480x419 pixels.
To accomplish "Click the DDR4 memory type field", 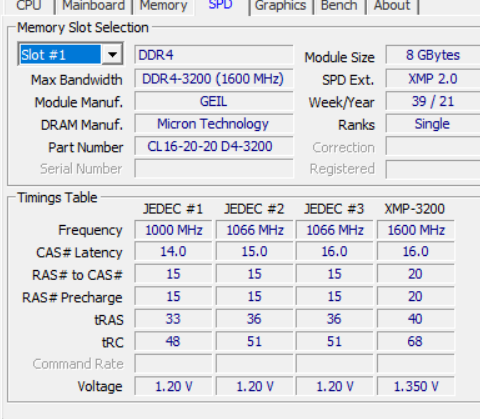I will [214, 55].
